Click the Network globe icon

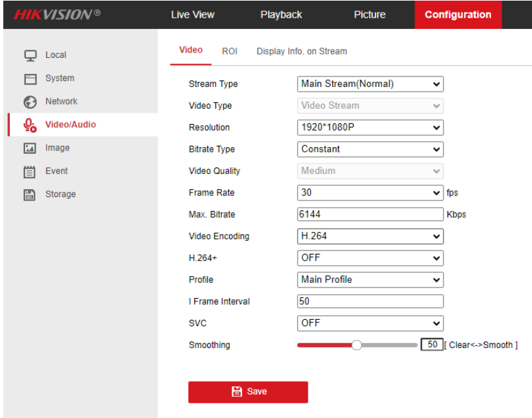coord(30,102)
